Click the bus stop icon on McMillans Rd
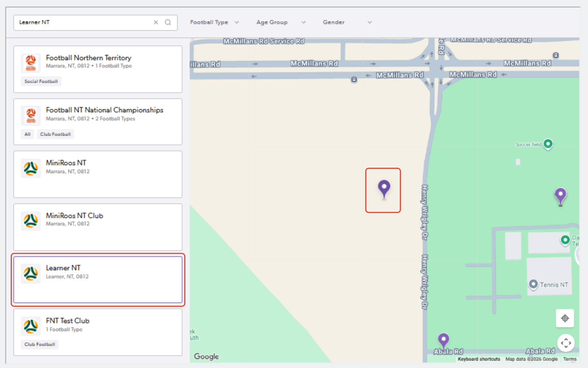Viewport: 588px width, 368px height. 354,80
